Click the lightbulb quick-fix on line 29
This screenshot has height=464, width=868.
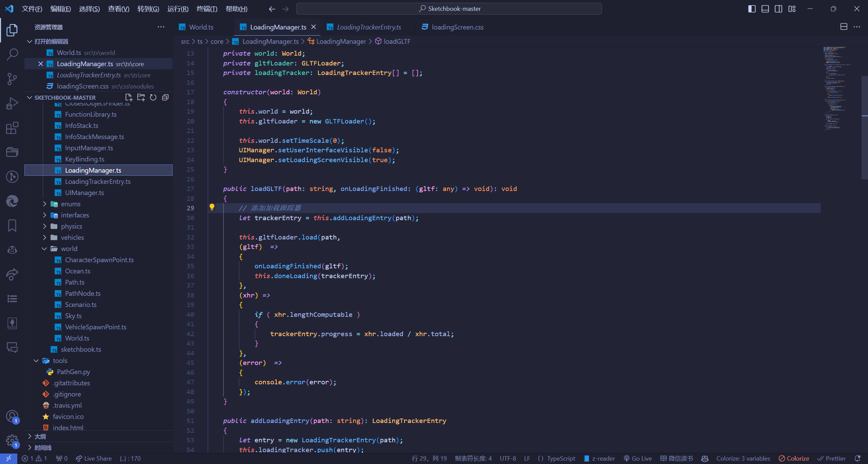tap(212, 207)
